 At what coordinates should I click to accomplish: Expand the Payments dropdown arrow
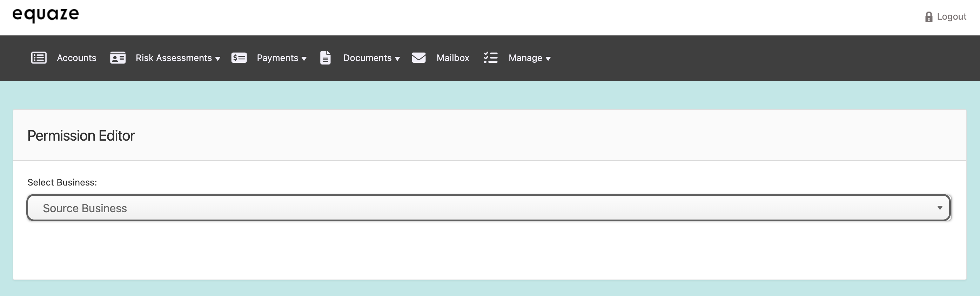point(304,59)
